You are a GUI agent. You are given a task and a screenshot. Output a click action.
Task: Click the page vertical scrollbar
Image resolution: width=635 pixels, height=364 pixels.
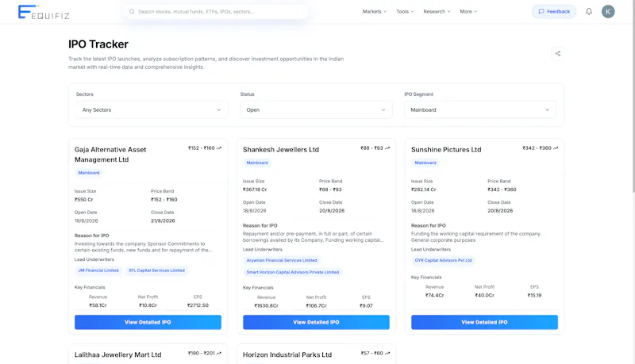pos(633,96)
